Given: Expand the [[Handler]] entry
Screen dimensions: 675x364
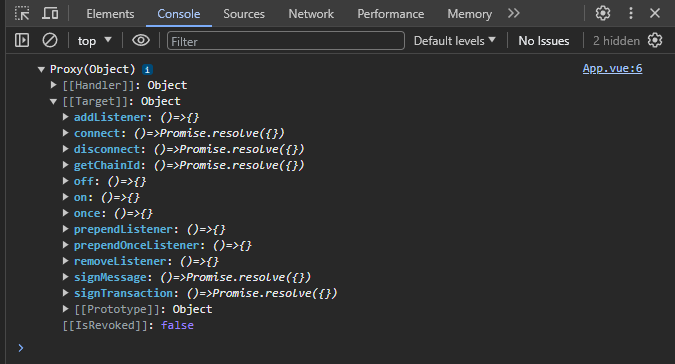Looking at the screenshot, I should pyautogui.click(x=53, y=85).
